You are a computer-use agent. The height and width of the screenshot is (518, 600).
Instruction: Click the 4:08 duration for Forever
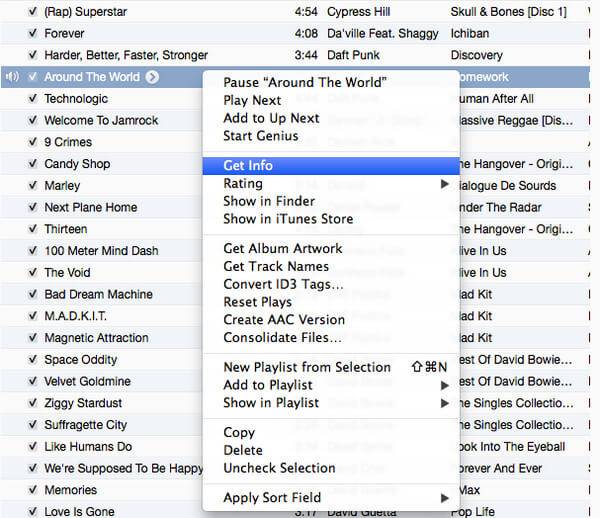306,34
